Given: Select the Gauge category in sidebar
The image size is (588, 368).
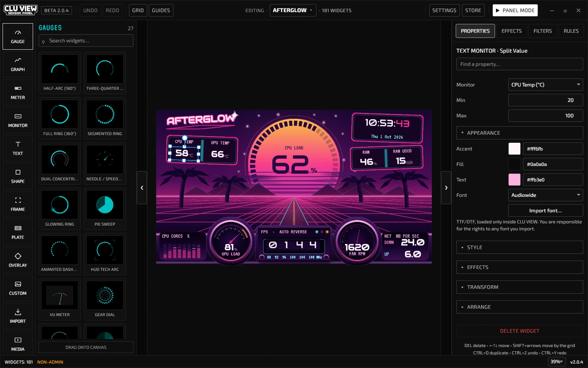Looking at the screenshot, I should 18,36.
